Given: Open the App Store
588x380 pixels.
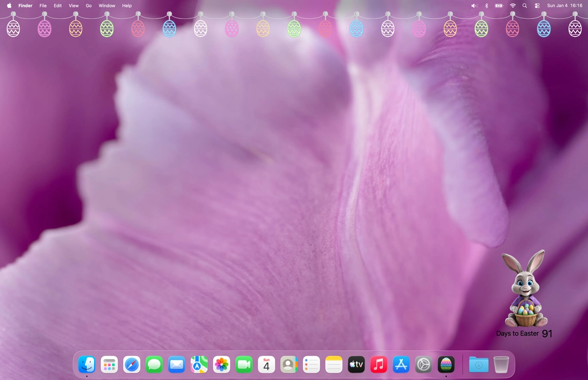Looking at the screenshot, I should pyautogui.click(x=401, y=364).
